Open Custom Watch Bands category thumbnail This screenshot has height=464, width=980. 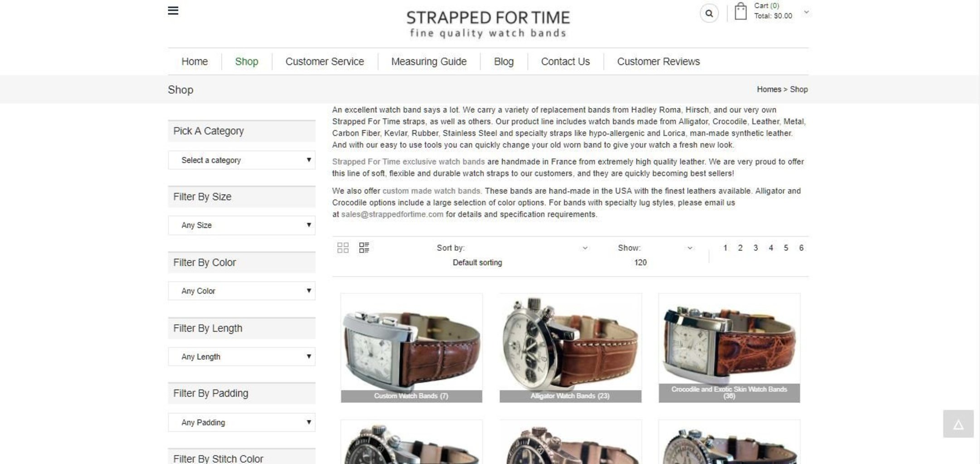[412, 348]
